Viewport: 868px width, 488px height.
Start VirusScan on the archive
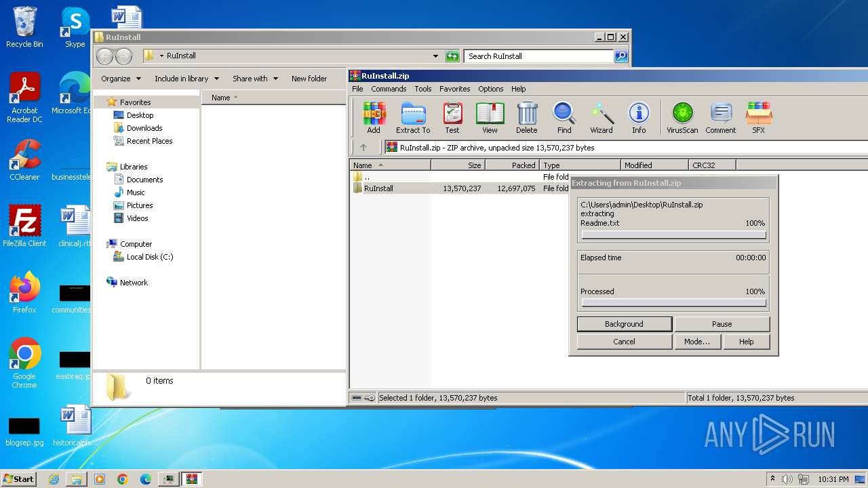coord(682,118)
